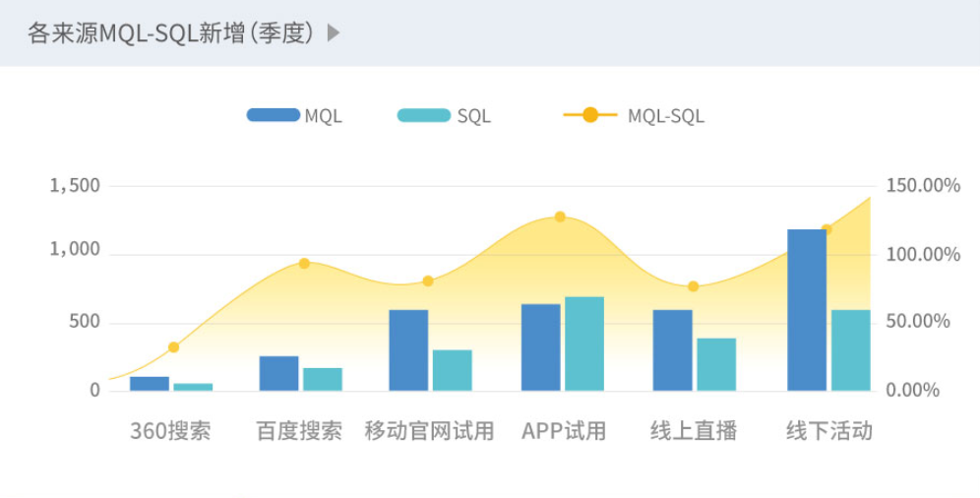This screenshot has height=498, width=980.
Task: Click the orange MQL-SQL legend marker
Action: point(590,115)
